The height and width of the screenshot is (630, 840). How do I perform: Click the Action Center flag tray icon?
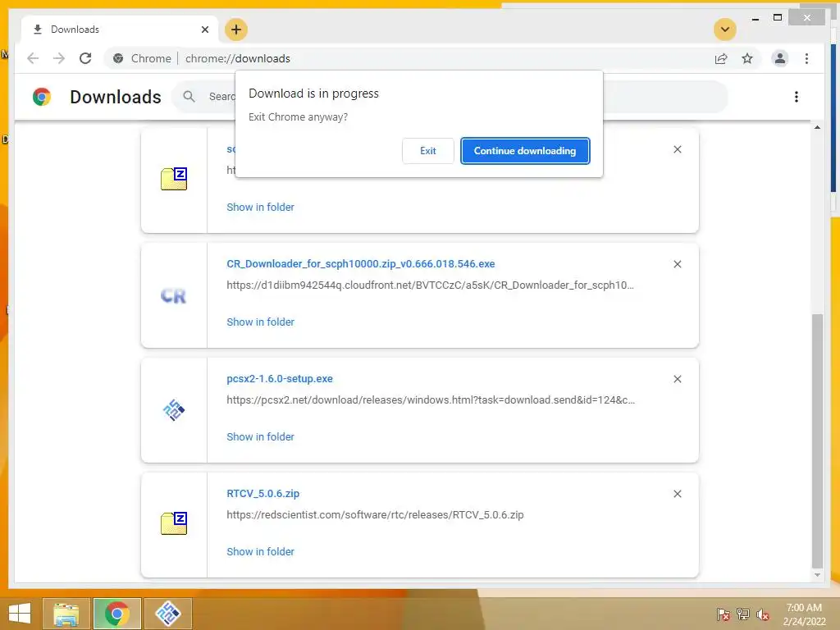click(724, 614)
